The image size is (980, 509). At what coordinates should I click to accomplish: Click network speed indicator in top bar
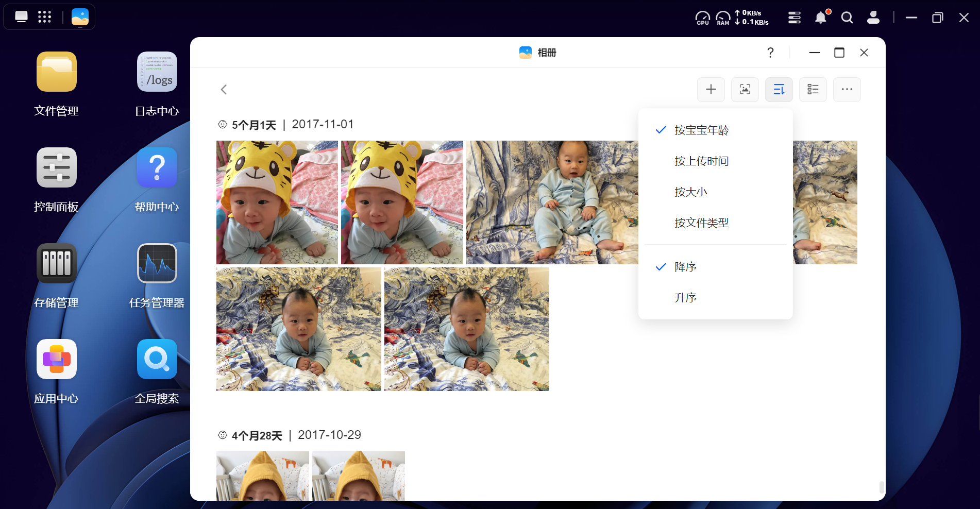click(x=752, y=18)
